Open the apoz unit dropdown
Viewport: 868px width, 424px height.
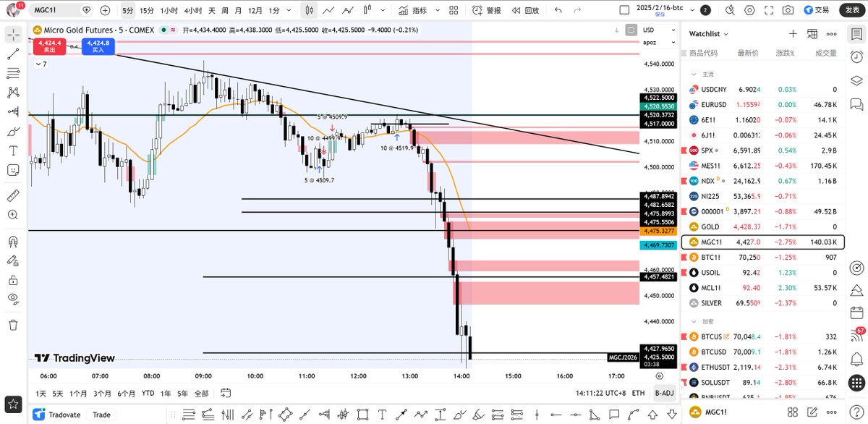(659, 41)
